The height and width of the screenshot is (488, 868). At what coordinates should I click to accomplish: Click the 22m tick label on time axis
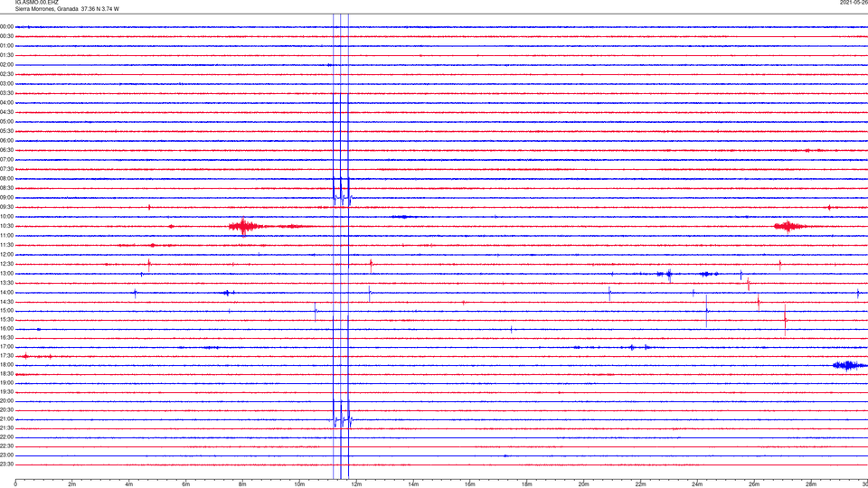pyautogui.click(x=640, y=484)
